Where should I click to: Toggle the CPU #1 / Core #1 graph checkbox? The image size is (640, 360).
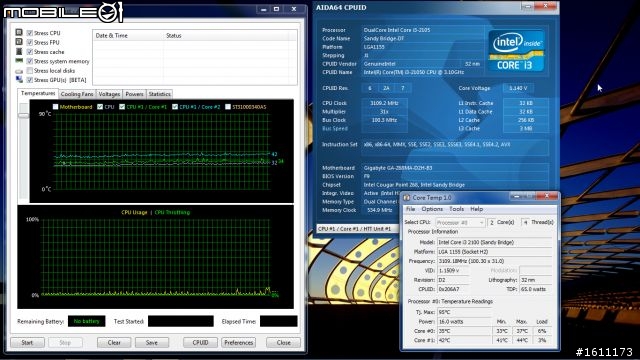tap(122, 107)
